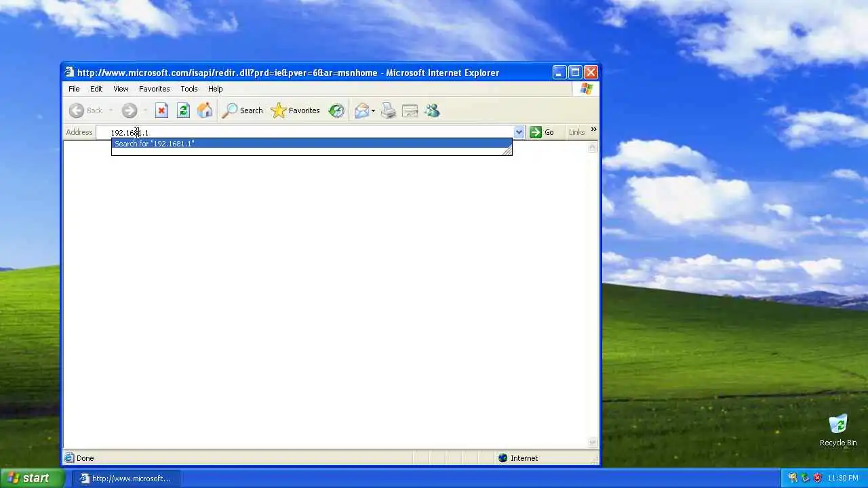Click the Go button
The height and width of the screenshot is (488, 868).
542,132
